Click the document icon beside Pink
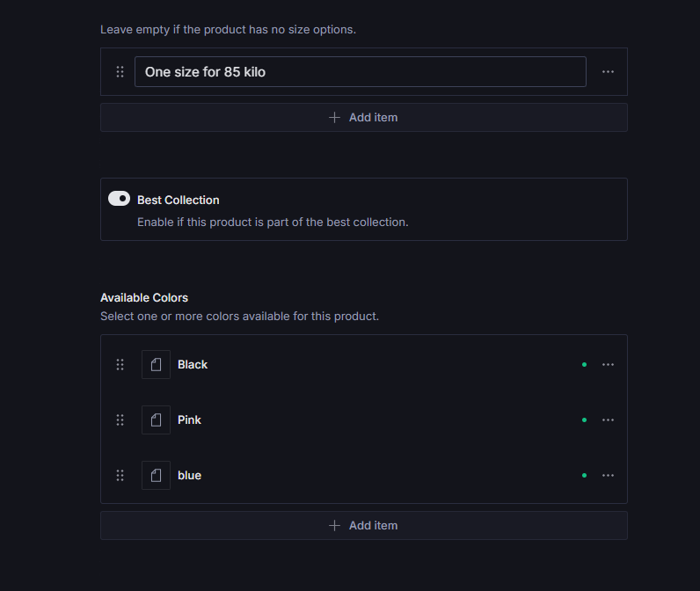Screen dimensions: 700x591 (x=156, y=420)
